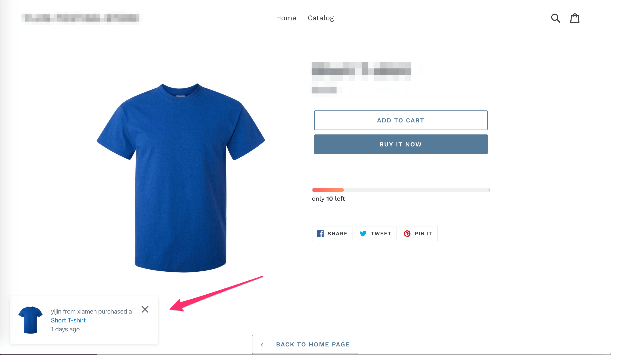The height and width of the screenshot is (364, 620).
Task: Click the Buy It Now button
Action: pyautogui.click(x=401, y=144)
